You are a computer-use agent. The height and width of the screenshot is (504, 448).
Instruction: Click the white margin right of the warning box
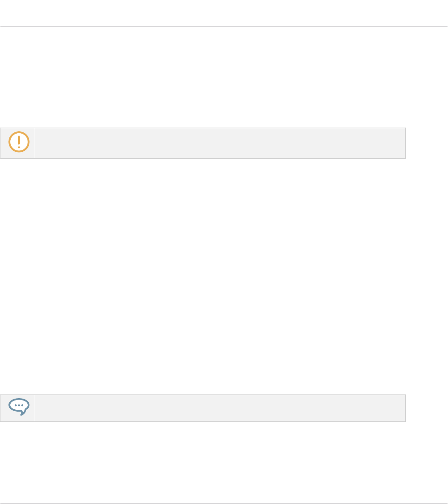427,143
